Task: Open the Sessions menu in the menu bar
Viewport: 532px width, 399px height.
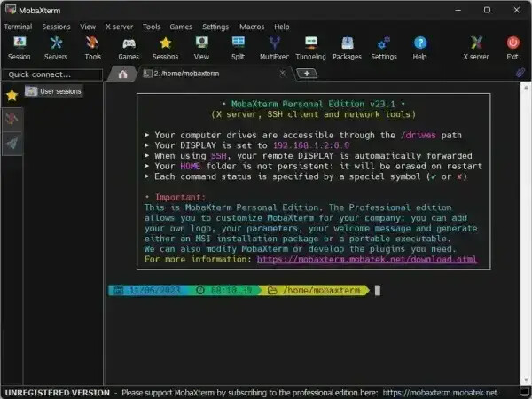Action: click(x=57, y=27)
